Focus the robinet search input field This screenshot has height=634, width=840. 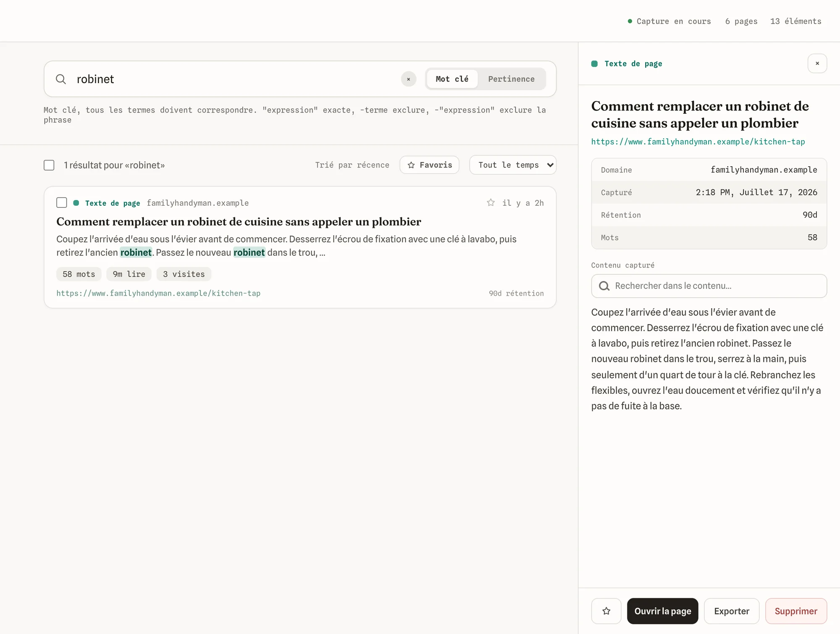click(x=235, y=79)
